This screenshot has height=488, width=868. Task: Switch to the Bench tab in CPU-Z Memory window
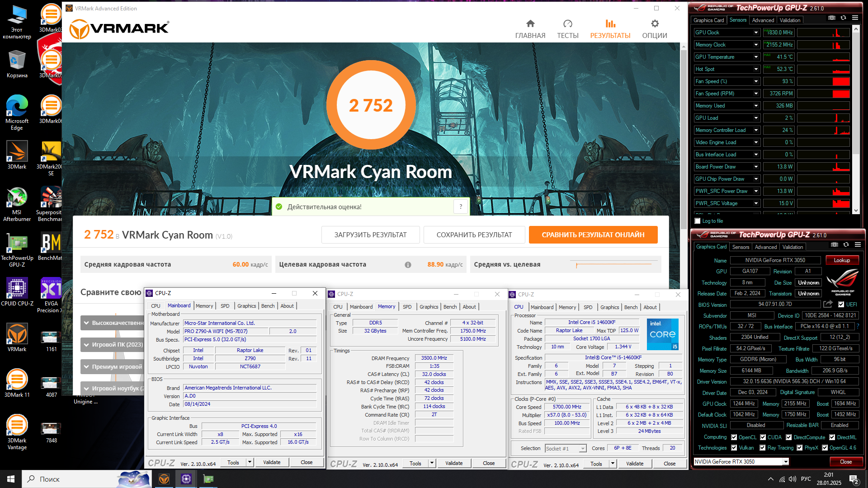click(450, 307)
